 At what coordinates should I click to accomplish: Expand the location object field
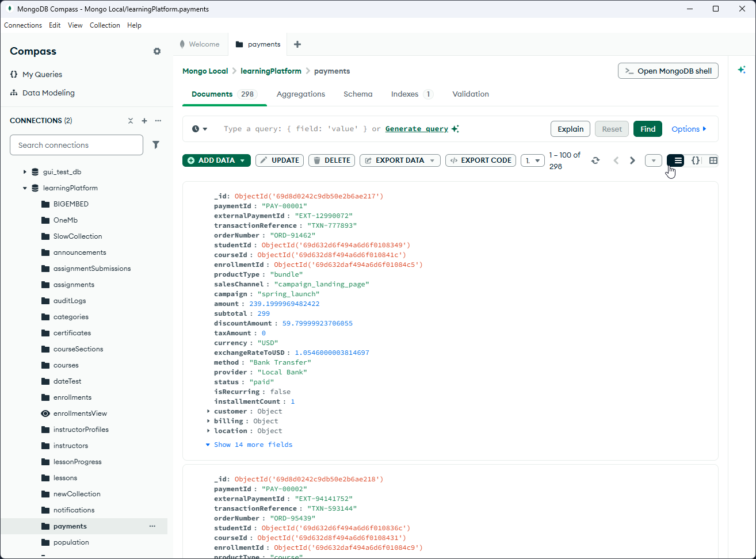pyautogui.click(x=208, y=431)
